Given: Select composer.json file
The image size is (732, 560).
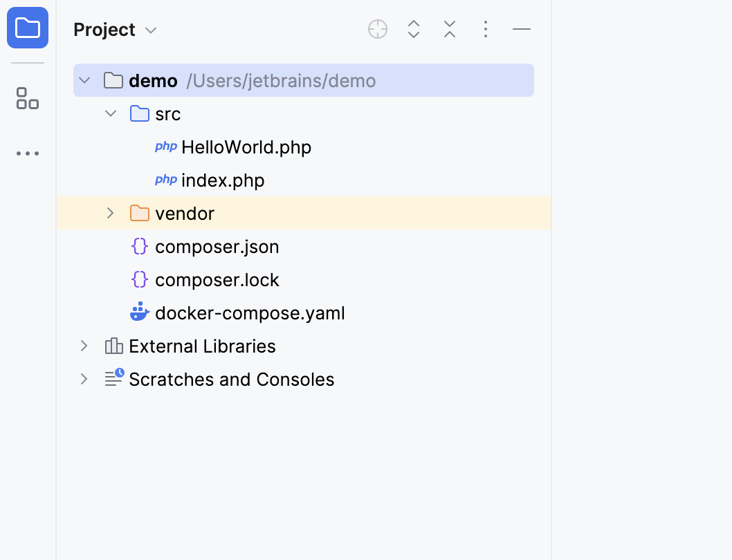Looking at the screenshot, I should pyautogui.click(x=217, y=246).
